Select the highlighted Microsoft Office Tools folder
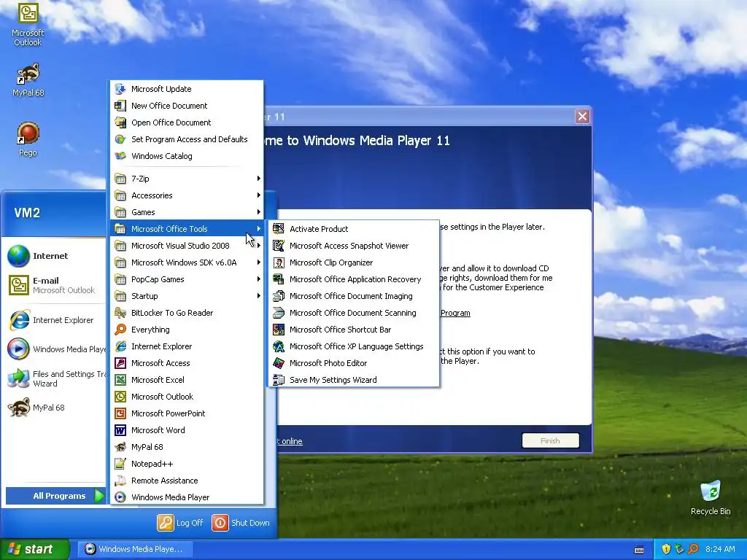This screenshot has height=560, width=747. pos(187,229)
